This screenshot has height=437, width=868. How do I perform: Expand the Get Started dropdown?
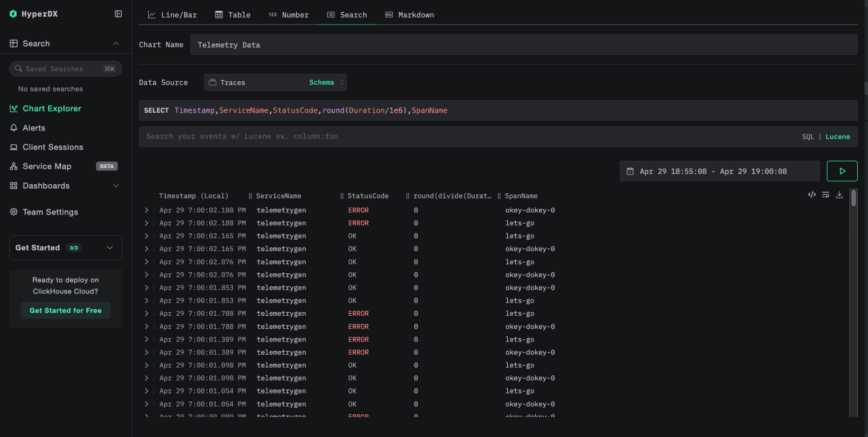coord(66,248)
